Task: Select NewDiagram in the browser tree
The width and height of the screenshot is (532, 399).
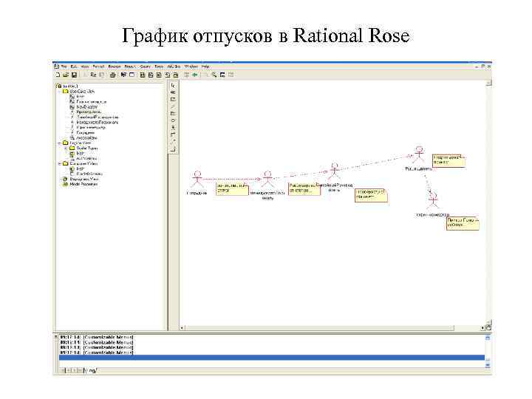Action: pyautogui.click(x=87, y=107)
